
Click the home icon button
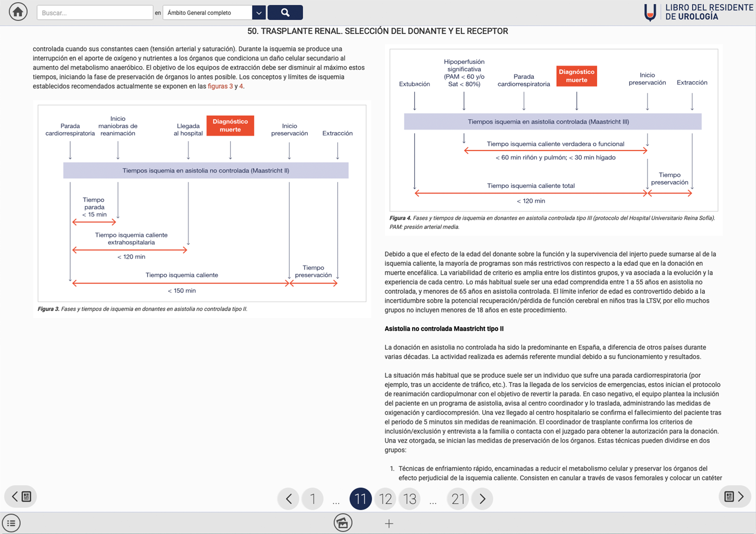[x=18, y=12]
